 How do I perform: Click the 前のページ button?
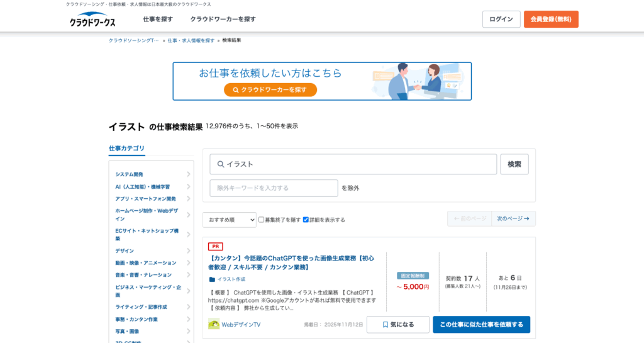click(x=469, y=218)
